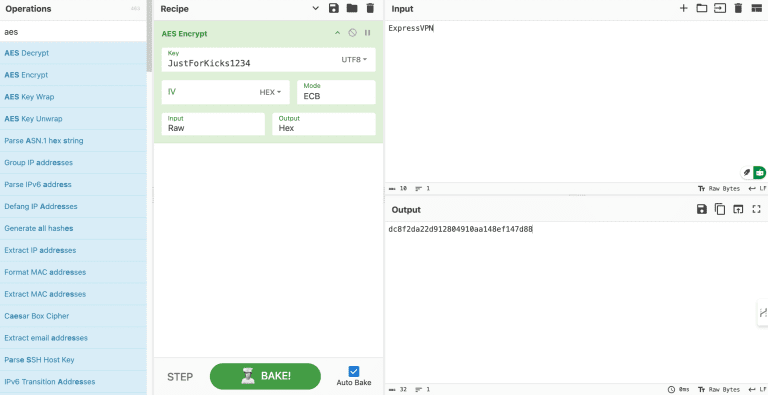Choose Generate all hashes operation
The width and height of the screenshot is (768, 395).
point(73,228)
